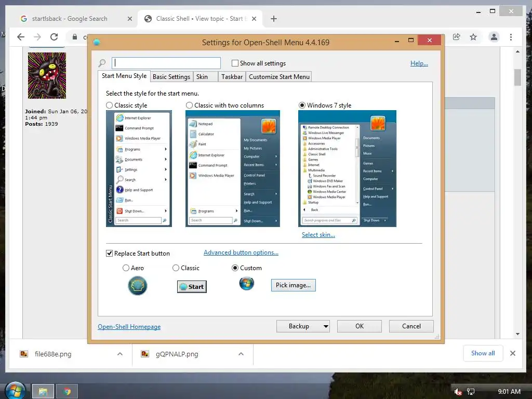
Task: Click the Chrome page scrollbar down arrow
Action: 518,334
